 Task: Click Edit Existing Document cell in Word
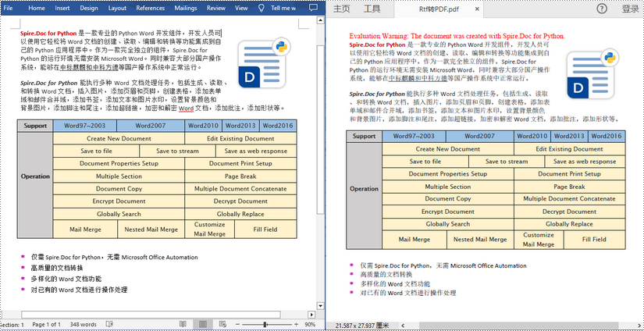point(240,138)
